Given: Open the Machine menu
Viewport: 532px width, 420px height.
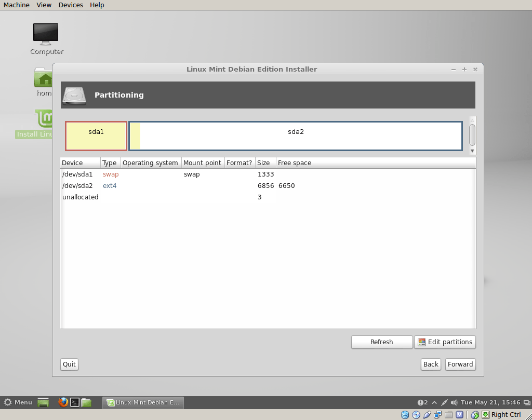Looking at the screenshot, I should (x=16, y=5).
